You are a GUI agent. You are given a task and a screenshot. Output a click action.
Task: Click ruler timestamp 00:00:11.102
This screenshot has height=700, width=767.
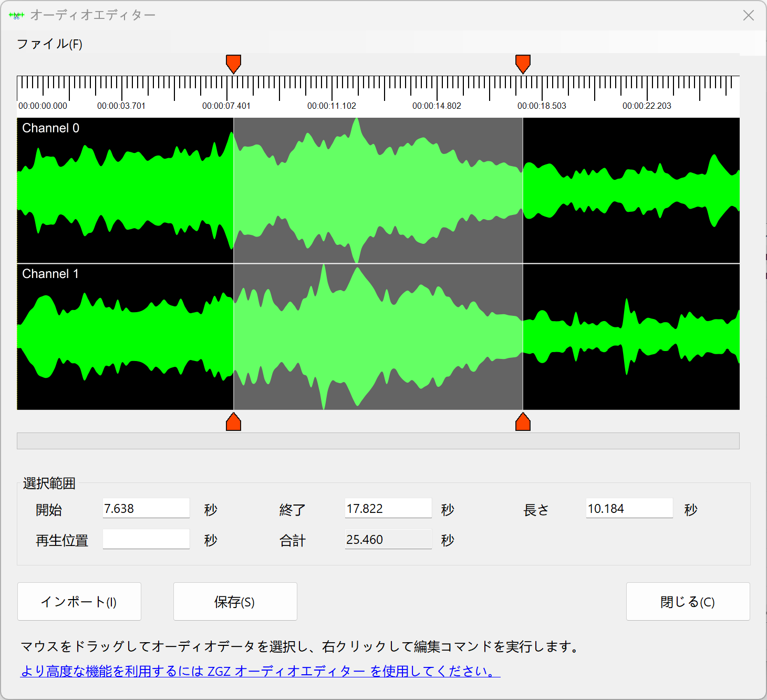click(x=331, y=106)
